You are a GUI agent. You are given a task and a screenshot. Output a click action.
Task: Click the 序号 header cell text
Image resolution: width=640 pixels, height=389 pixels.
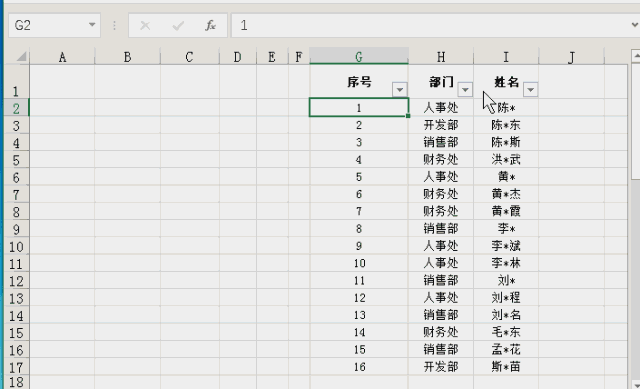pyautogui.click(x=359, y=82)
